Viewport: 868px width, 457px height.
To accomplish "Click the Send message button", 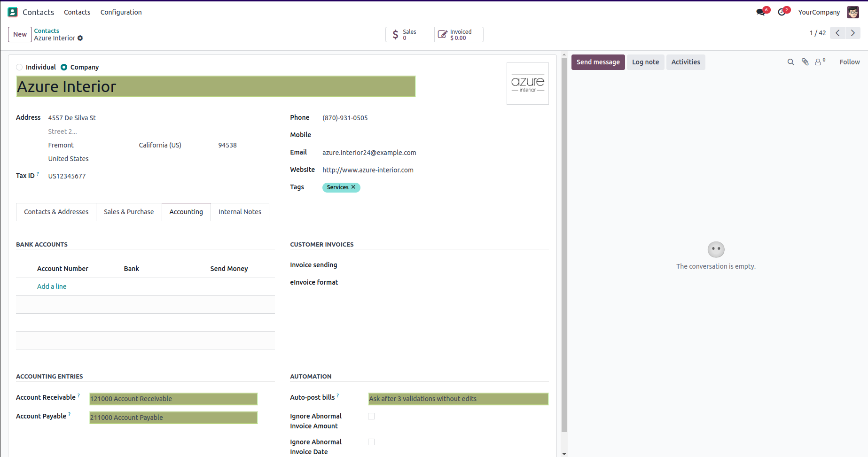I will pyautogui.click(x=598, y=62).
